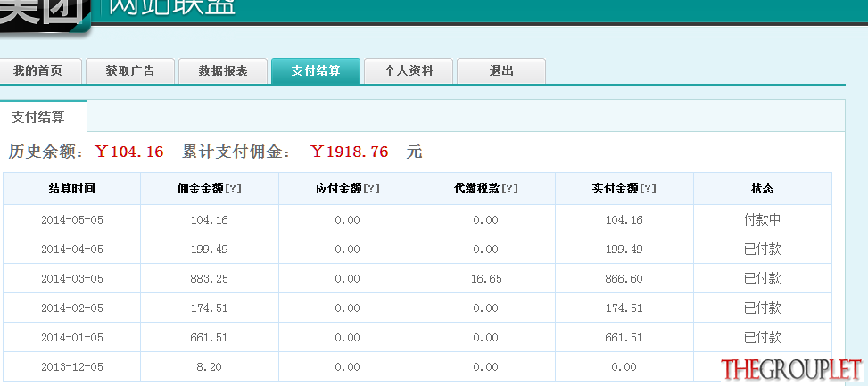Select the date cell 2013-12-05

(72, 366)
